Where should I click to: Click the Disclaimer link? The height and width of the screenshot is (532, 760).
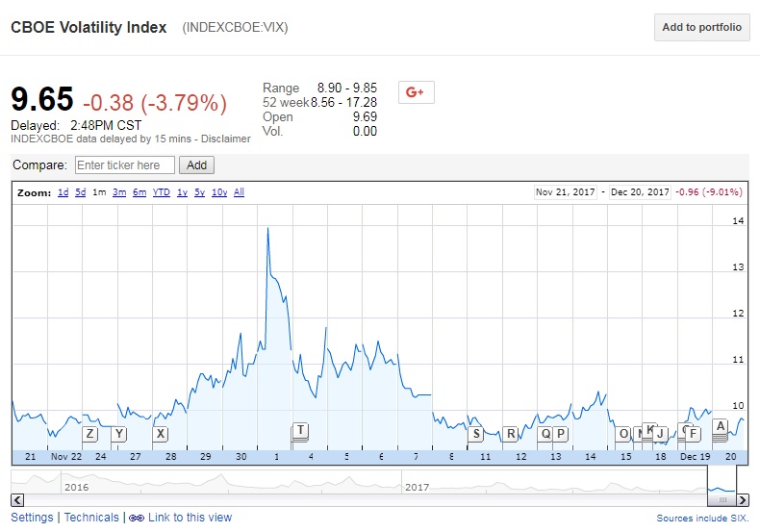(x=226, y=139)
